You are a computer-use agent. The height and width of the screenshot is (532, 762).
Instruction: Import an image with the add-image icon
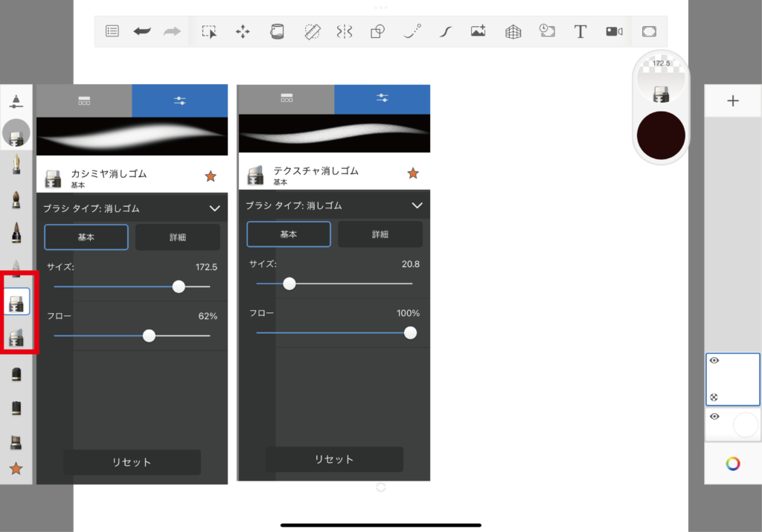(x=478, y=31)
